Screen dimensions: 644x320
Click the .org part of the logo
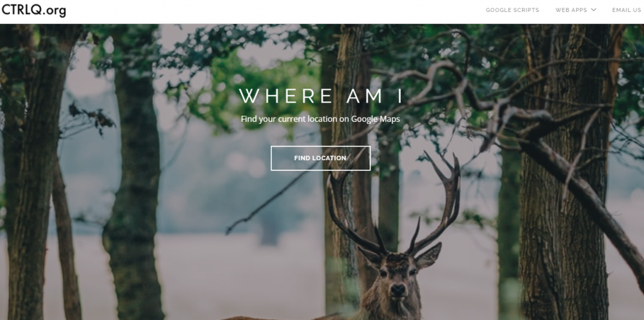pos(54,11)
